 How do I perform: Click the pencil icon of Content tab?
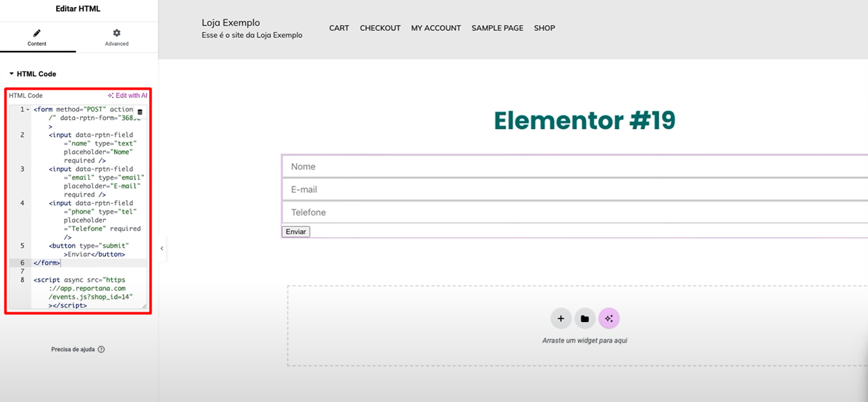click(37, 33)
